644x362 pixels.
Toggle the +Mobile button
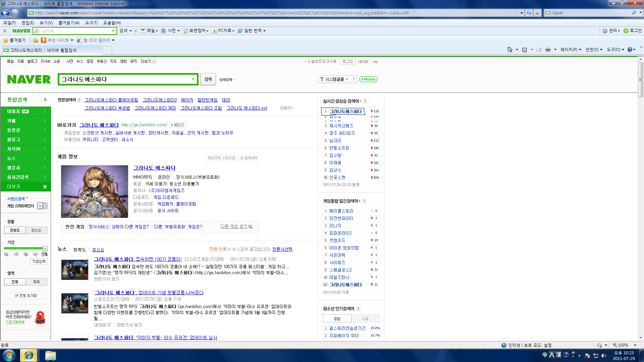tap(368, 79)
